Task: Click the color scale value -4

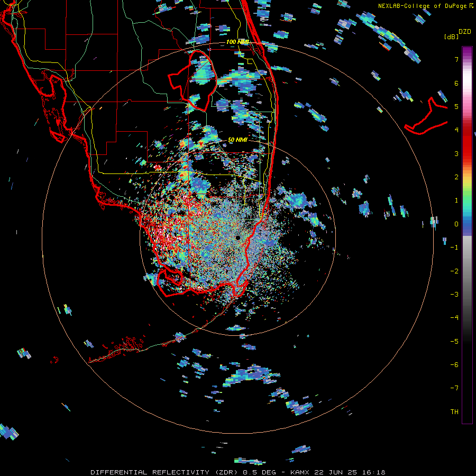Action: pyautogui.click(x=454, y=318)
